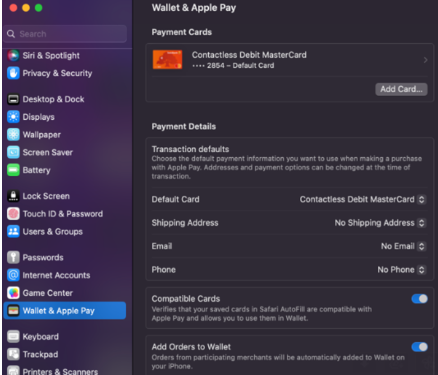Click the "Default Card" row label

pyautogui.click(x=175, y=199)
